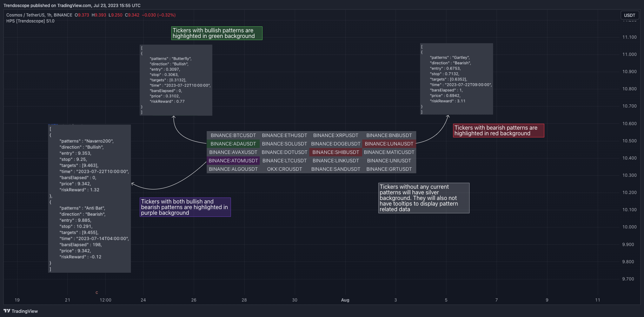This screenshot has width=644, height=317.
Task: Click the 12:00 label on time axis
Action: coord(105,300)
